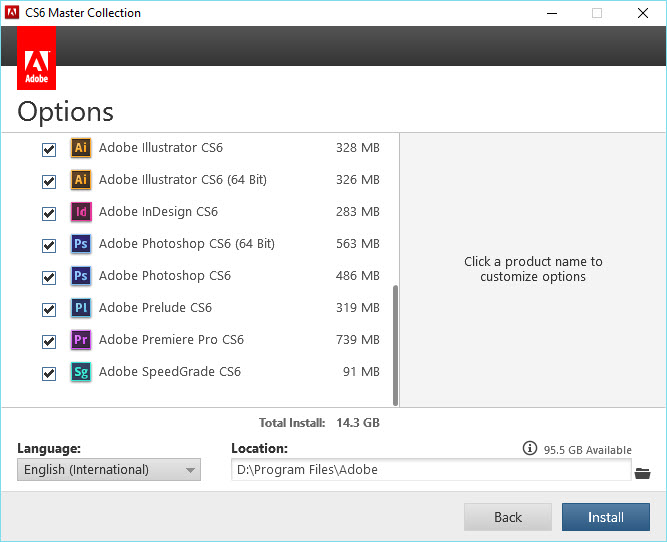Click the Illustrator CS6 (64 Bit) Ai icon
The height and width of the screenshot is (542, 667).
(x=81, y=180)
